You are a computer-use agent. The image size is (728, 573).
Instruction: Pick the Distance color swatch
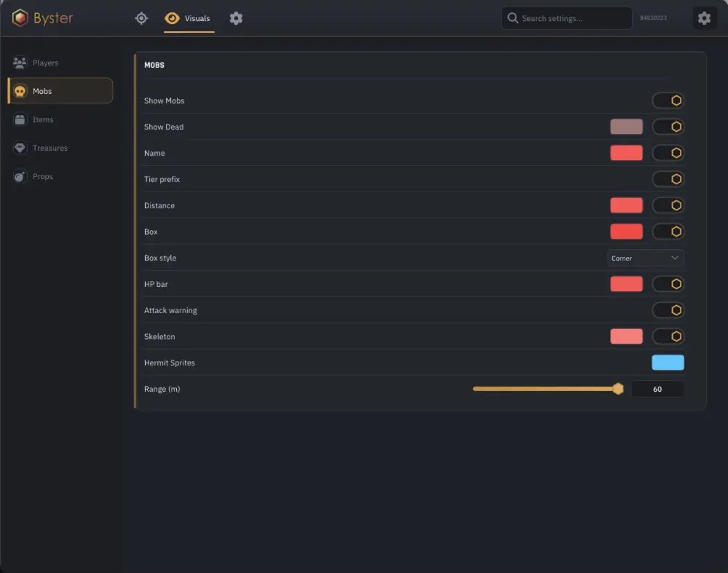click(626, 205)
